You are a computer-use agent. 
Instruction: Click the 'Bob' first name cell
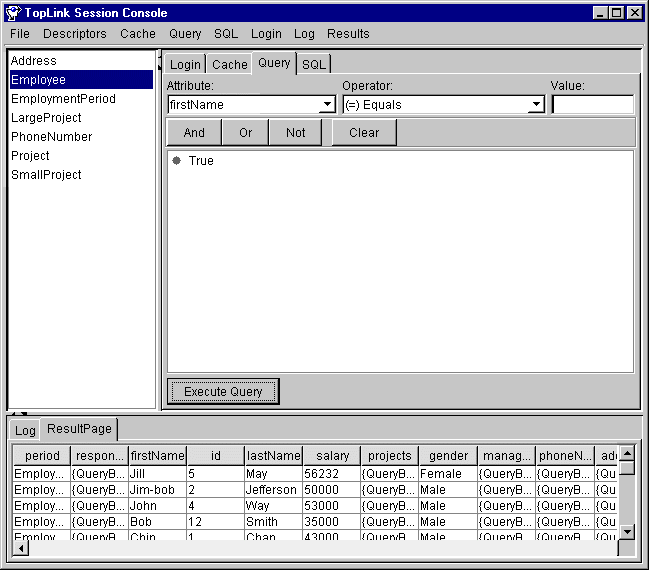tap(158, 522)
